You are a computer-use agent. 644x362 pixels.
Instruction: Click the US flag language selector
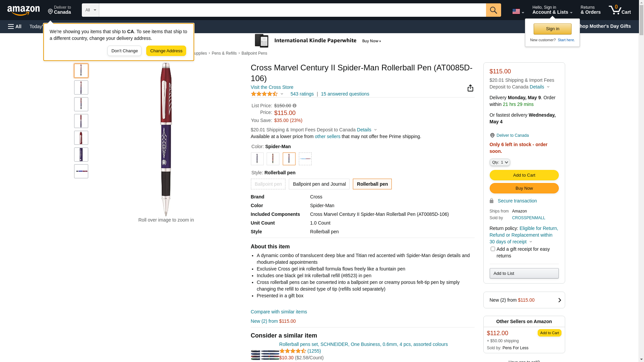tap(518, 11)
